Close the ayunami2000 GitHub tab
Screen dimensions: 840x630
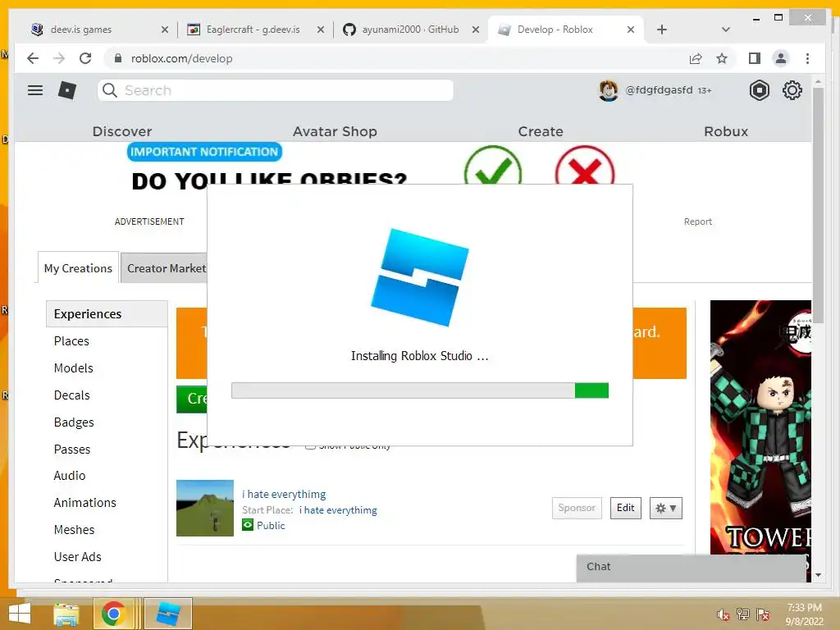pos(475,30)
